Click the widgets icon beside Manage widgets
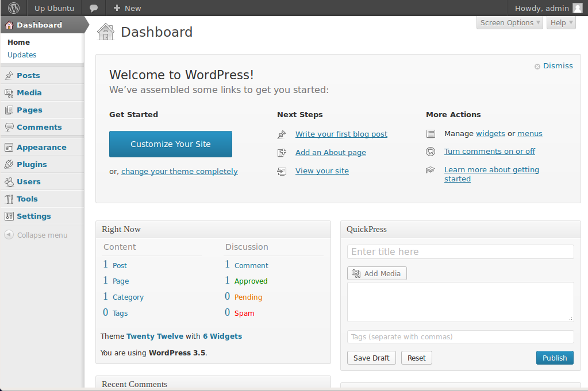This screenshot has width=588, height=391. pyautogui.click(x=431, y=134)
